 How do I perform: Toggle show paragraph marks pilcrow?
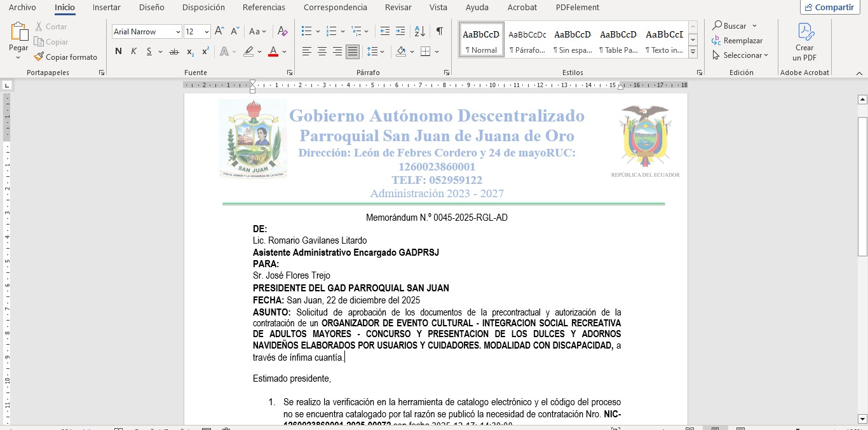pos(439,31)
